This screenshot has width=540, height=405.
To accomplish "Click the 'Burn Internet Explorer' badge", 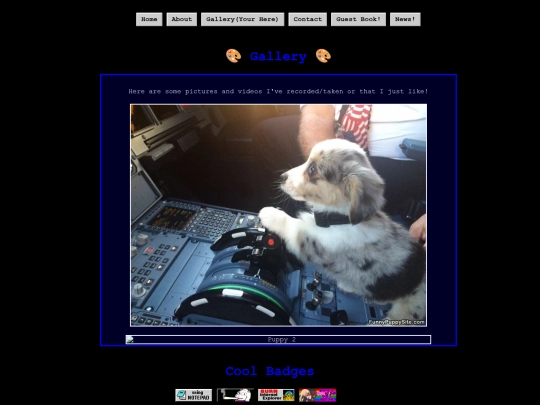I will [276, 395].
